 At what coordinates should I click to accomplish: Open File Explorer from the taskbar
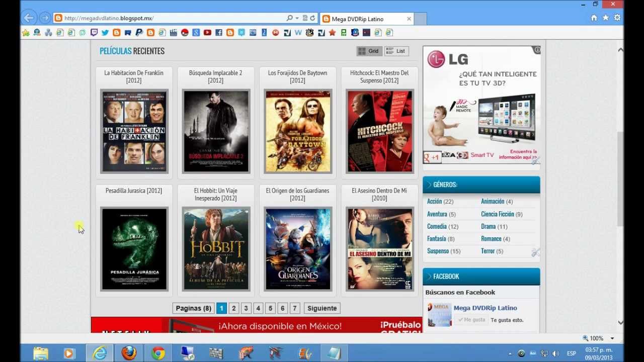coord(41,353)
